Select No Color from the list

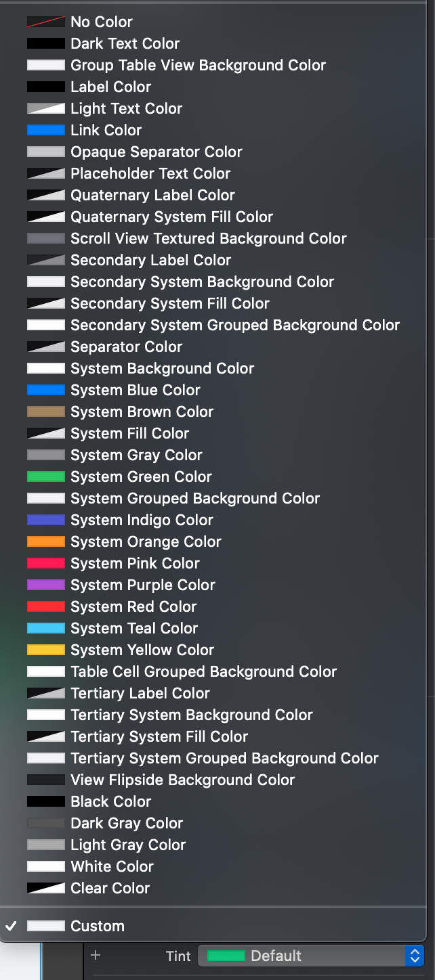click(102, 22)
